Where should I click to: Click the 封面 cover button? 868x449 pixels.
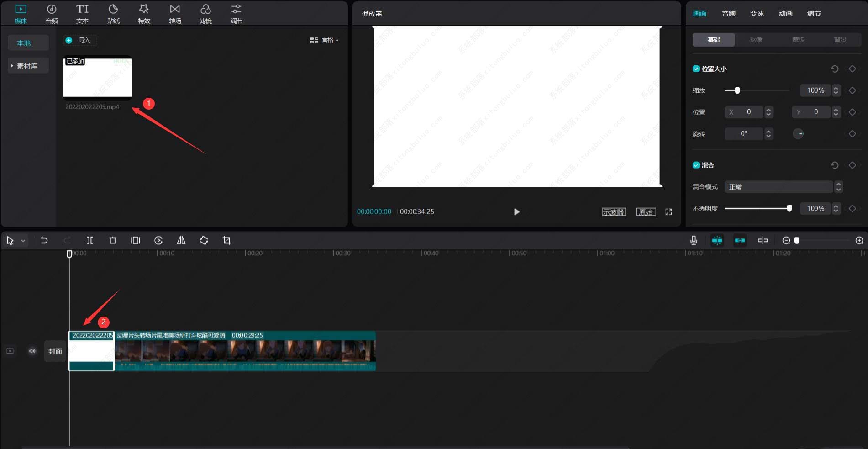click(x=55, y=351)
